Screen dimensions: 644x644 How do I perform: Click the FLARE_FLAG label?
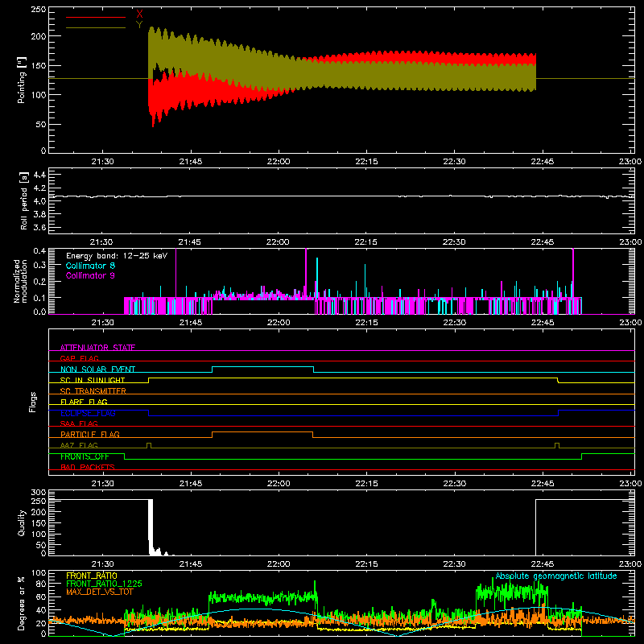point(84,402)
